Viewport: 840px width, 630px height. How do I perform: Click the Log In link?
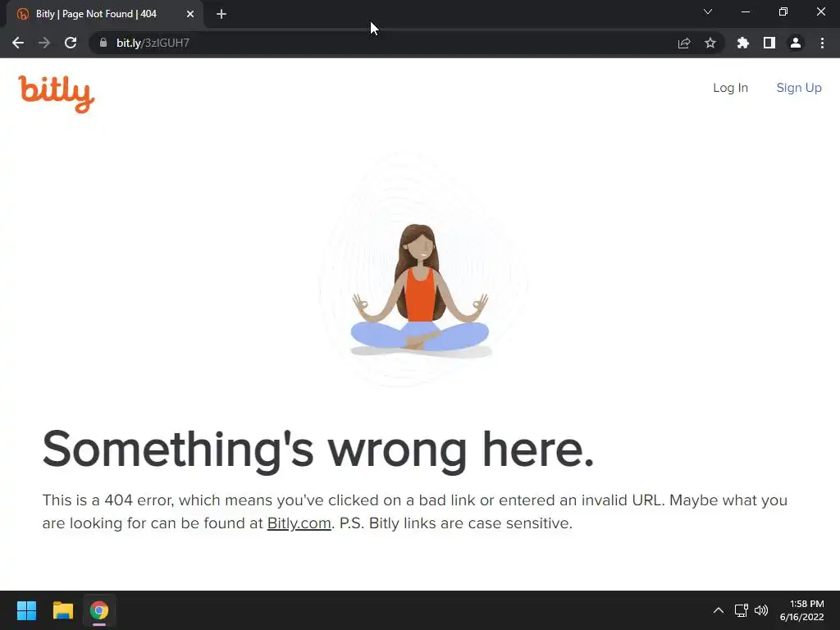click(730, 88)
